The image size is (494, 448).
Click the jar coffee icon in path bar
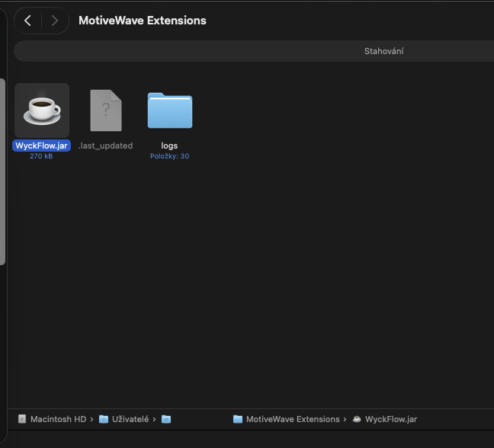[357, 419]
